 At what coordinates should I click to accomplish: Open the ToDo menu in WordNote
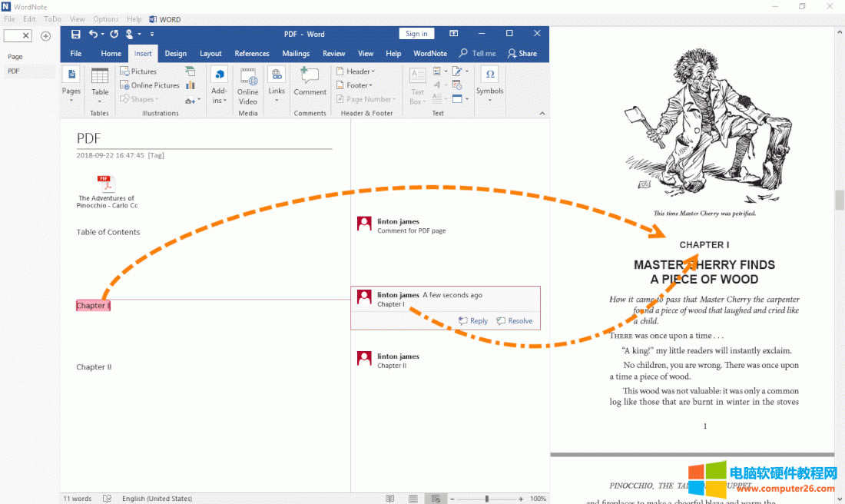pyautogui.click(x=52, y=19)
